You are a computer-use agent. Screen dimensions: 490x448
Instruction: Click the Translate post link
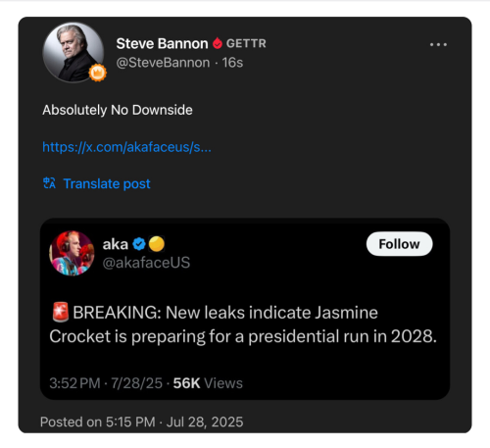pyautogui.click(x=107, y=183)
